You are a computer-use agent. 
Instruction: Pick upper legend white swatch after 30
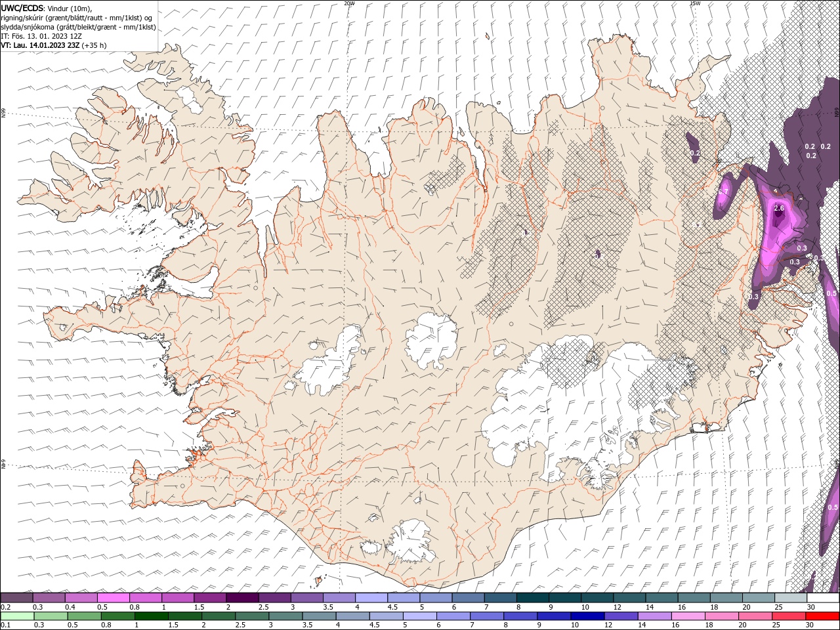[822, 597]
